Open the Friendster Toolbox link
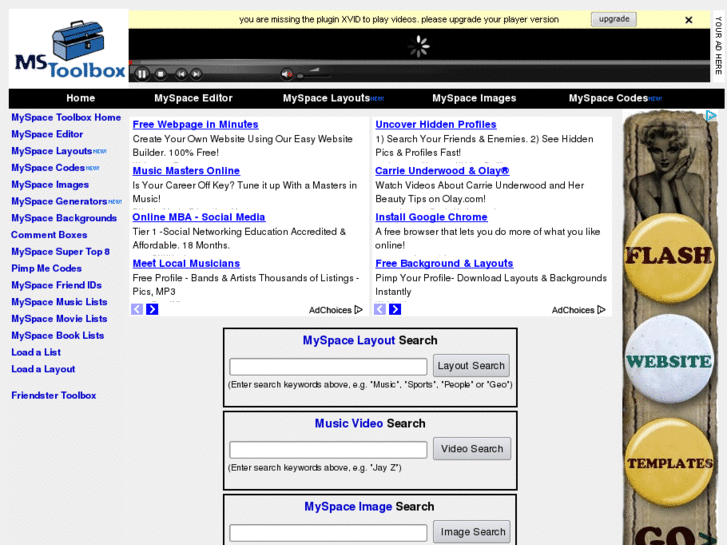This screenshot has height=545, width=727. click(x=53, y=395)
